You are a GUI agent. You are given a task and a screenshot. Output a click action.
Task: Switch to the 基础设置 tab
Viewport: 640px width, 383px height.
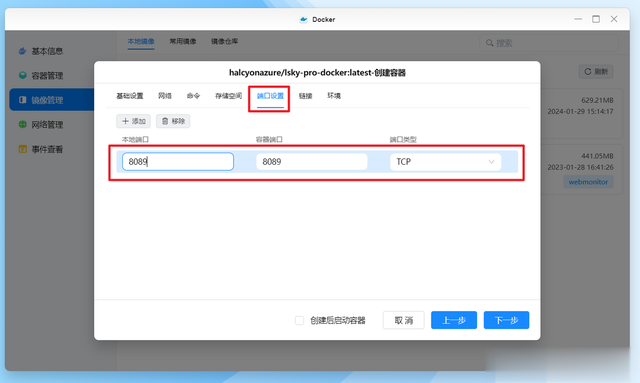click(x=130, y=96)
